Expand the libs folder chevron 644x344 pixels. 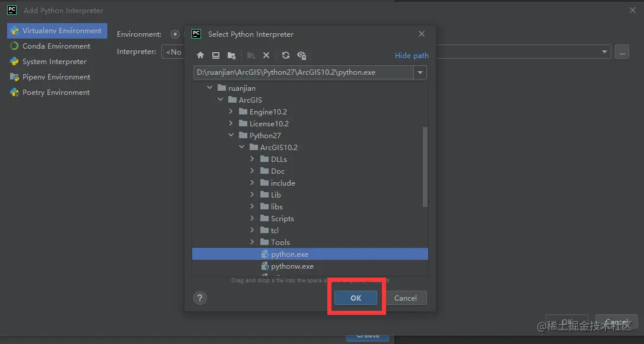(x=252, y=206)
